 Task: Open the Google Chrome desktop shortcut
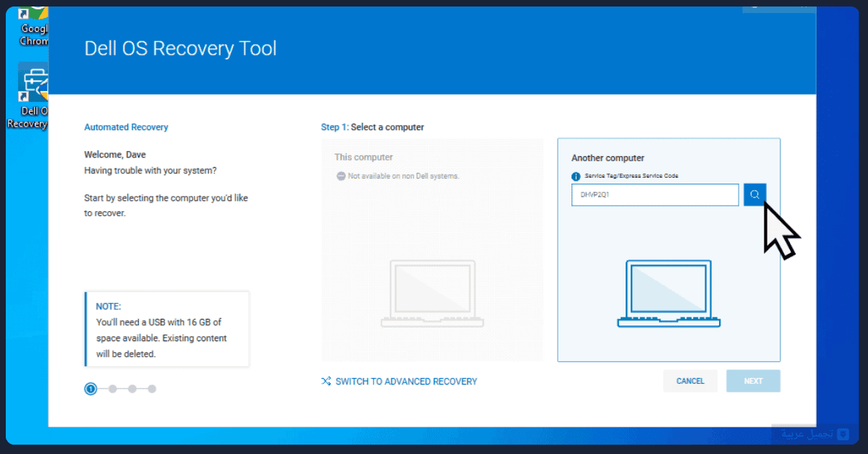33,27
